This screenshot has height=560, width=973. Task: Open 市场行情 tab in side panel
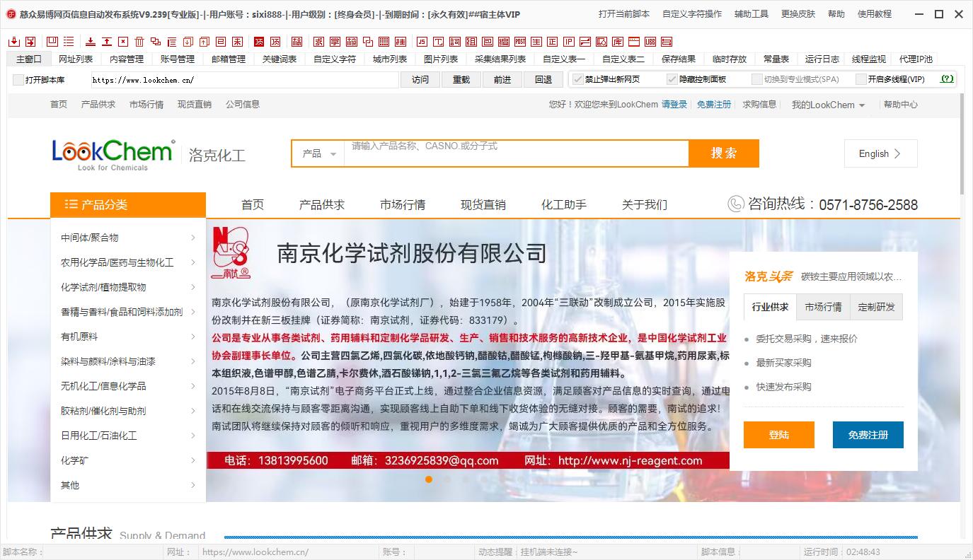coord(823,307)
